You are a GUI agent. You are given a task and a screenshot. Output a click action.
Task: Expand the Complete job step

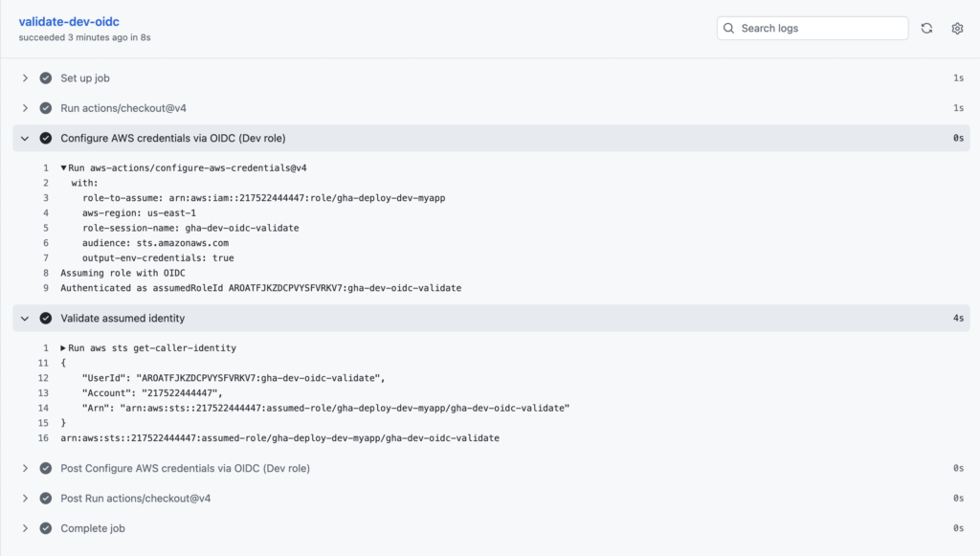[25, 527]
